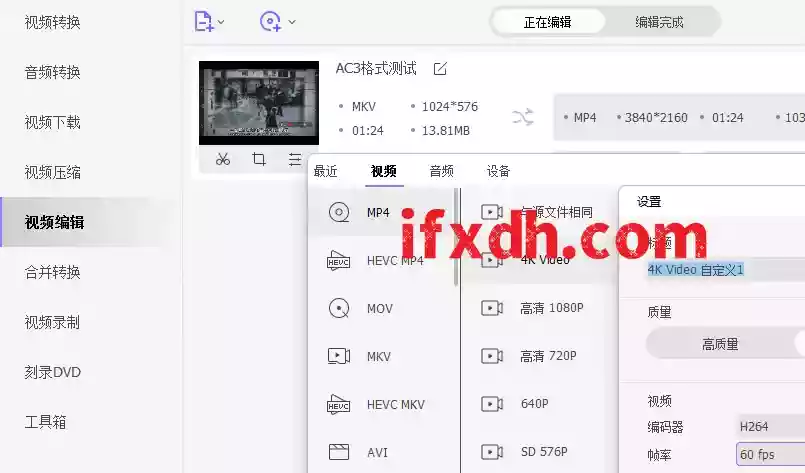This screenshot has height=473, width=805.
Task: Choose the 640P resolution option
Action: [540, 404]
